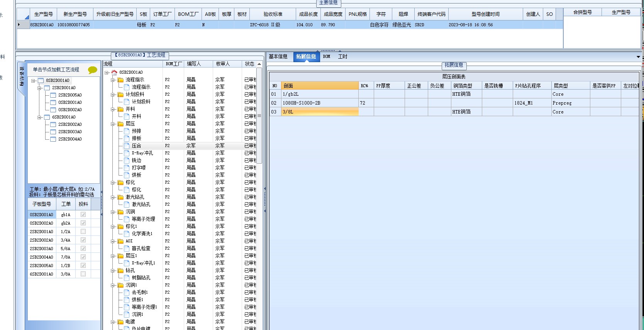644x330 pixels.
Task: Click the 激光钻孔 folder icon
Action: (121, 197)
